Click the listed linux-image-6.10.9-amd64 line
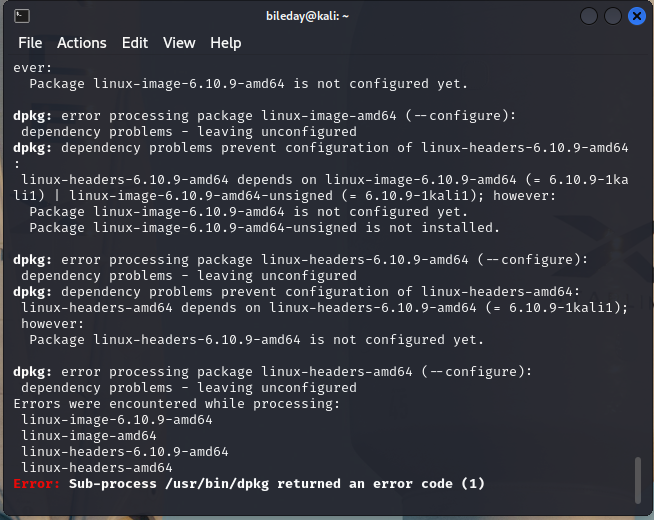The width and height of the screenshot is (654, 520). [x=117, y=420]
